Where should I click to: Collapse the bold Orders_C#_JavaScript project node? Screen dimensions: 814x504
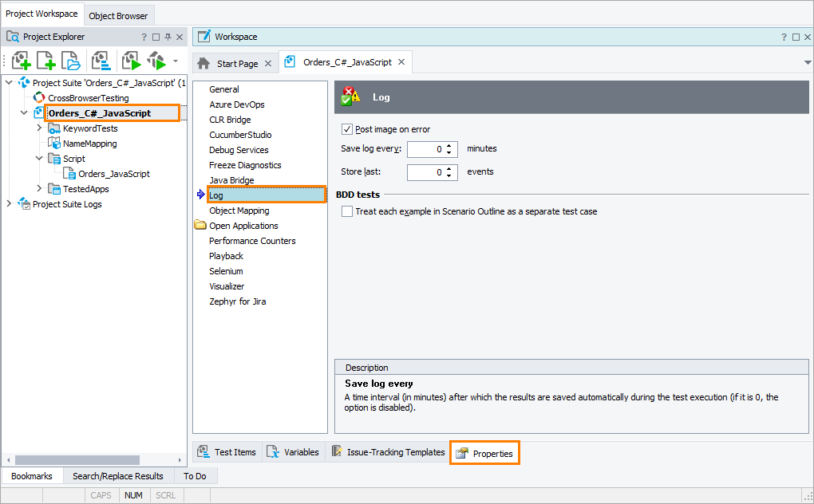(24, 112)
